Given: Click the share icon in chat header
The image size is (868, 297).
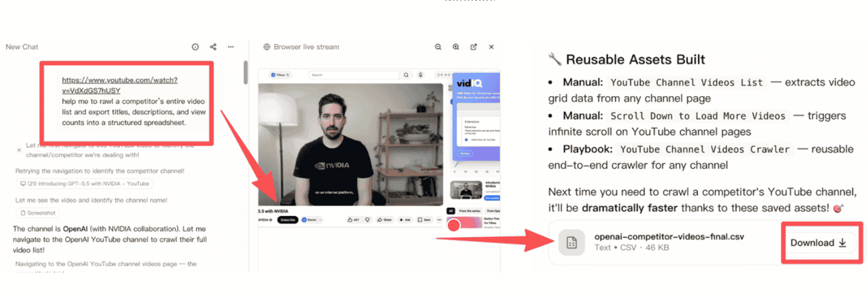Looking at the screenshot, I should (x=213, y=47).
